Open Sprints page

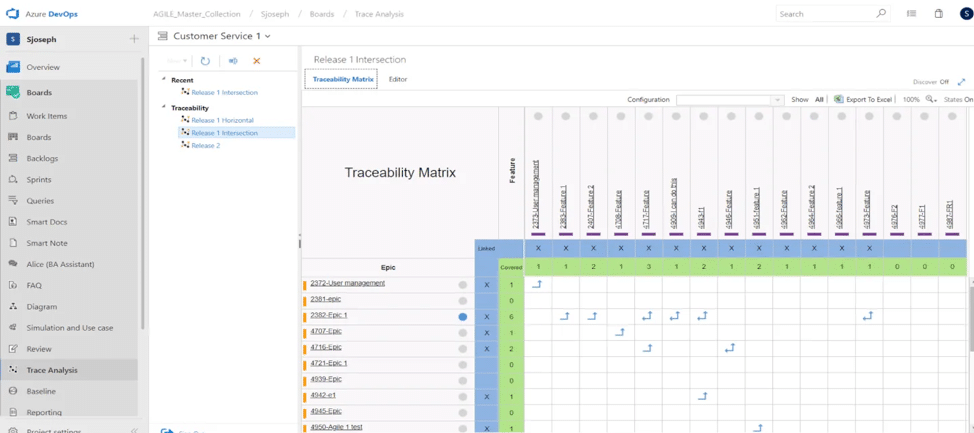39,180
